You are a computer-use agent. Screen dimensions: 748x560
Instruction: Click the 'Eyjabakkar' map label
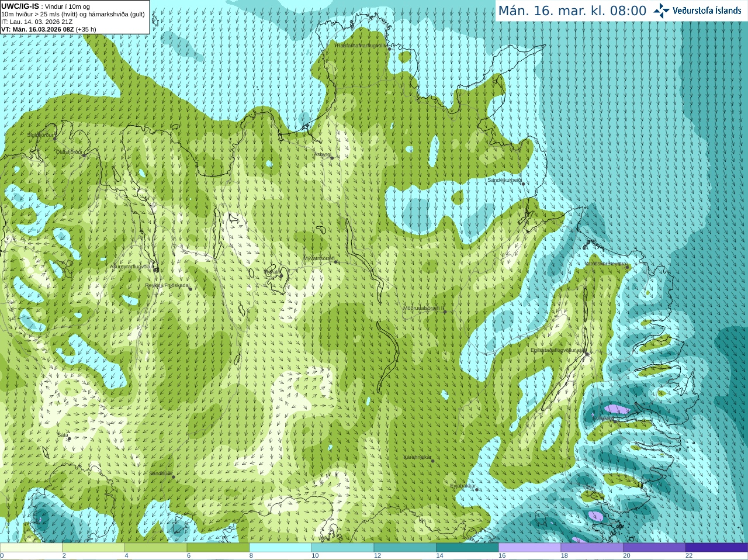pos(463,486)
